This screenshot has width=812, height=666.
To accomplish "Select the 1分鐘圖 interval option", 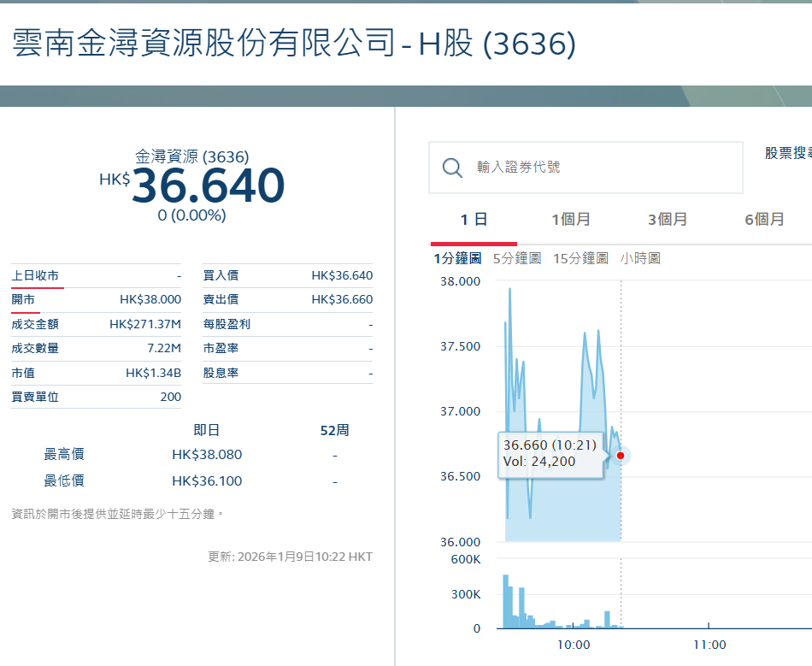I will 460,257.
